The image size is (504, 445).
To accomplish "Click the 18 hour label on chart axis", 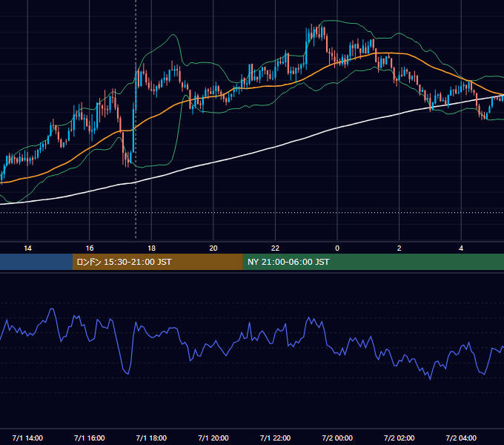I will 151,248.
